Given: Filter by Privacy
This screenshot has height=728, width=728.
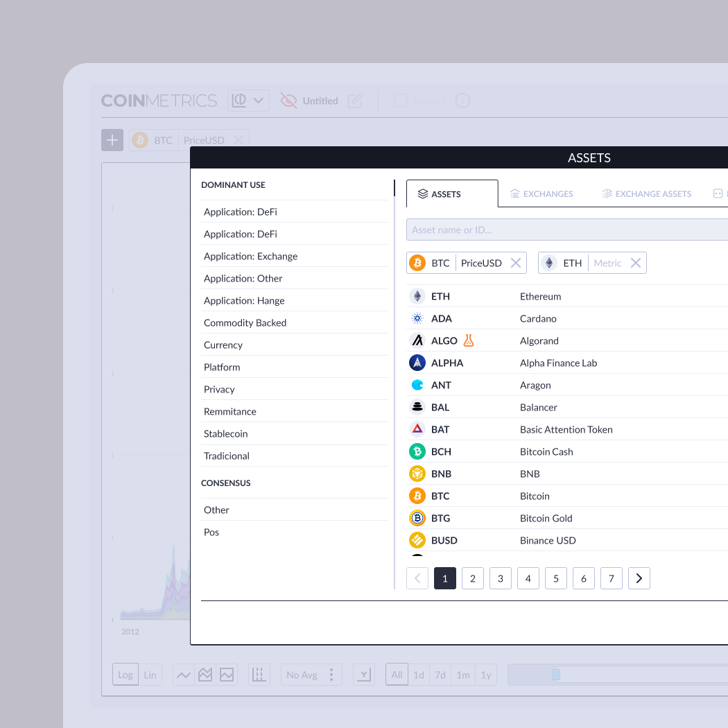Looking at the screenshot, I should point(295,390).
